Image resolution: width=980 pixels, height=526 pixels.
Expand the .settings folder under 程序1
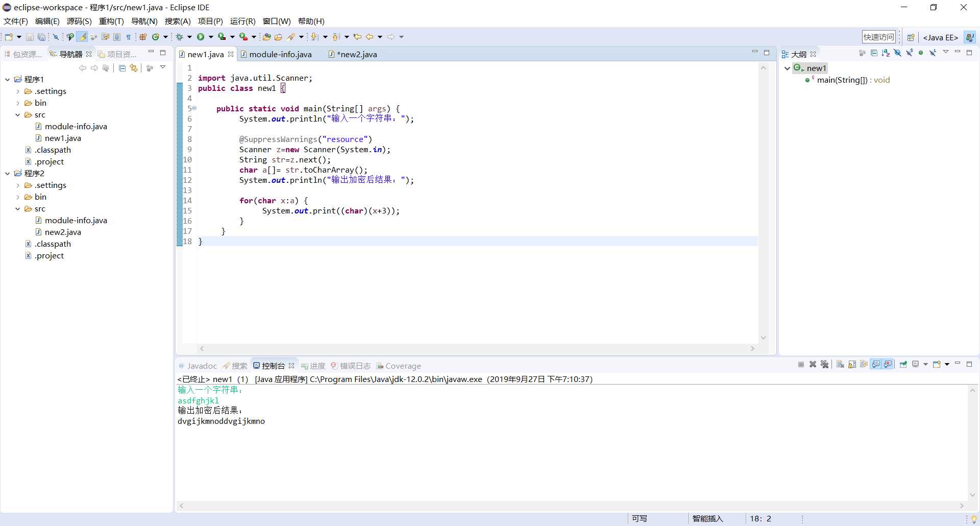(x=18, y=91)
